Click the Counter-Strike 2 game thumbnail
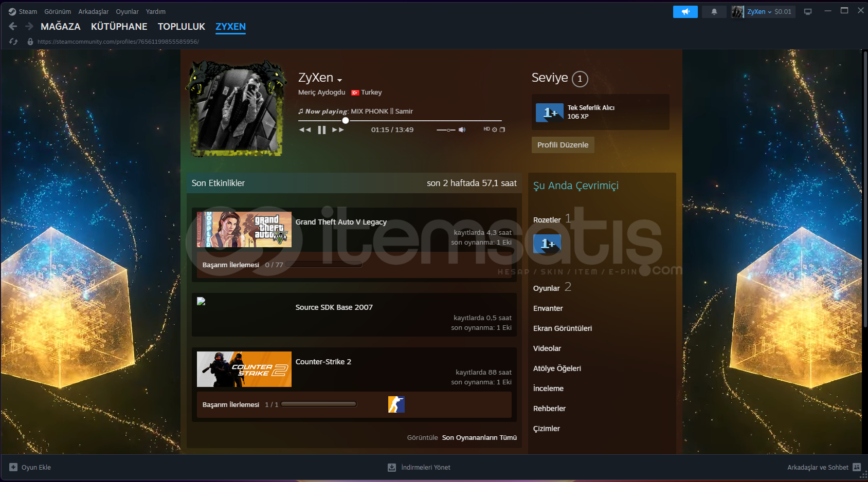The width and height of the screenshot is (868, 482). [244, 369]
